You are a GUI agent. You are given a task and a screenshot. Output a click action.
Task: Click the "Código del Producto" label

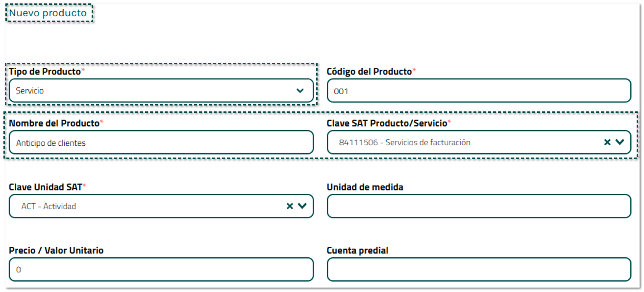coord(369,72)
